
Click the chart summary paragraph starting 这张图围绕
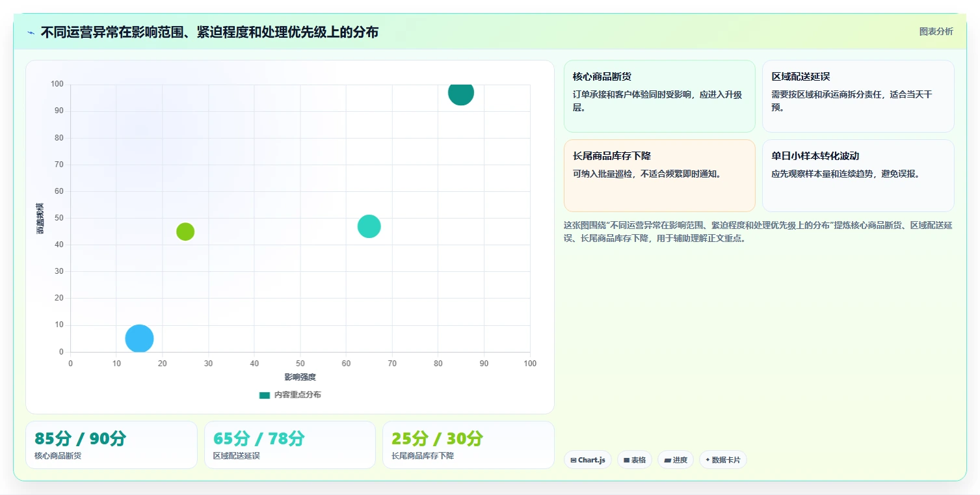pyautogui.click(x=758, y=232)
